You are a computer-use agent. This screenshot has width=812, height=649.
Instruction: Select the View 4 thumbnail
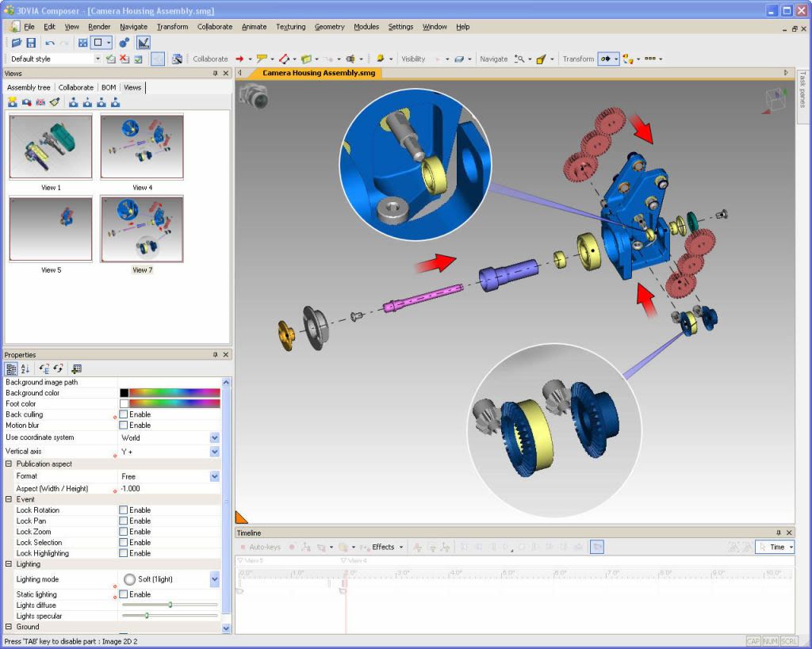[142, 147]
